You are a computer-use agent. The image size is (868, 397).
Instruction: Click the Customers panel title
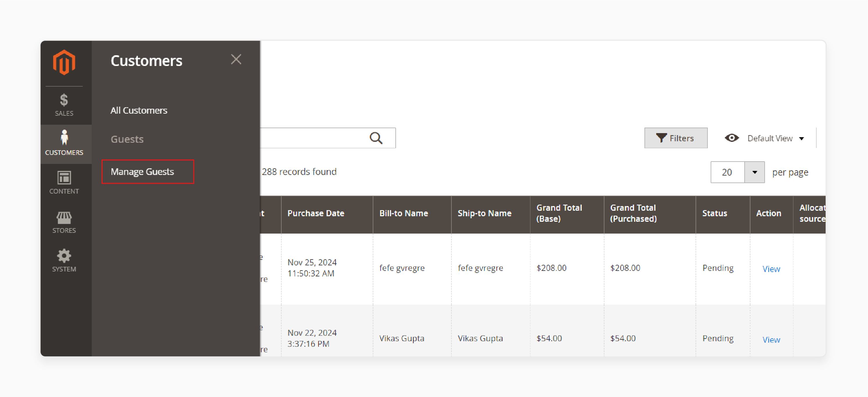point(146,61)
